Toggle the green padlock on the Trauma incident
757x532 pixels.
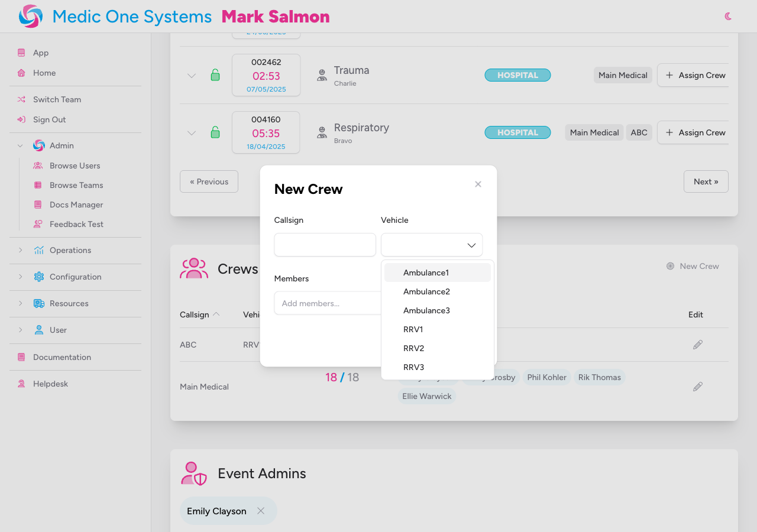(x=215, y=75)
